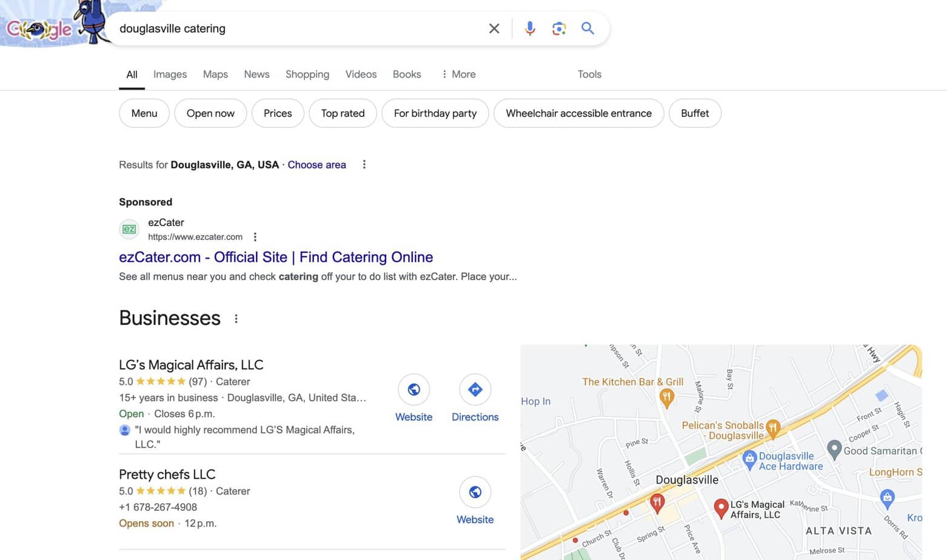The height and width of the screenshot is (560, 947).
Task: Click Website icon for Pretty chefs LLC
Action: [475, 492]
